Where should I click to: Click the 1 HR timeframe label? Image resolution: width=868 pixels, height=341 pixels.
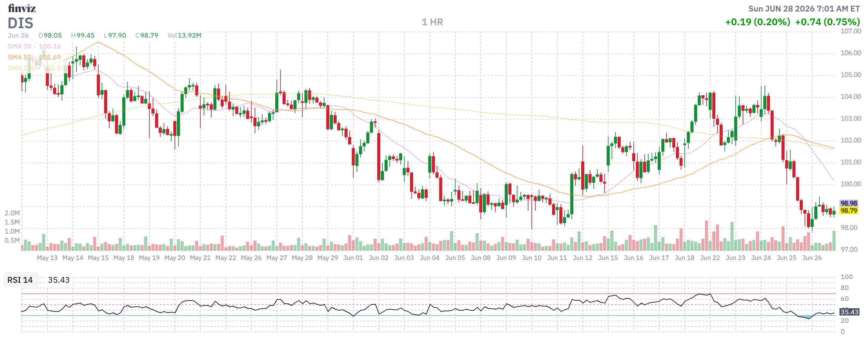[432, 22]
